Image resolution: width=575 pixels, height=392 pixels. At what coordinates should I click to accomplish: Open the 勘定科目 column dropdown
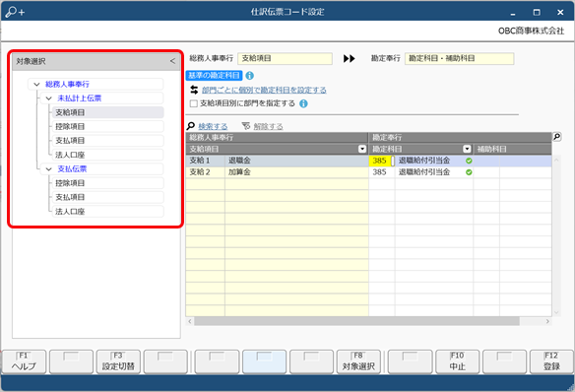[467, 149]
